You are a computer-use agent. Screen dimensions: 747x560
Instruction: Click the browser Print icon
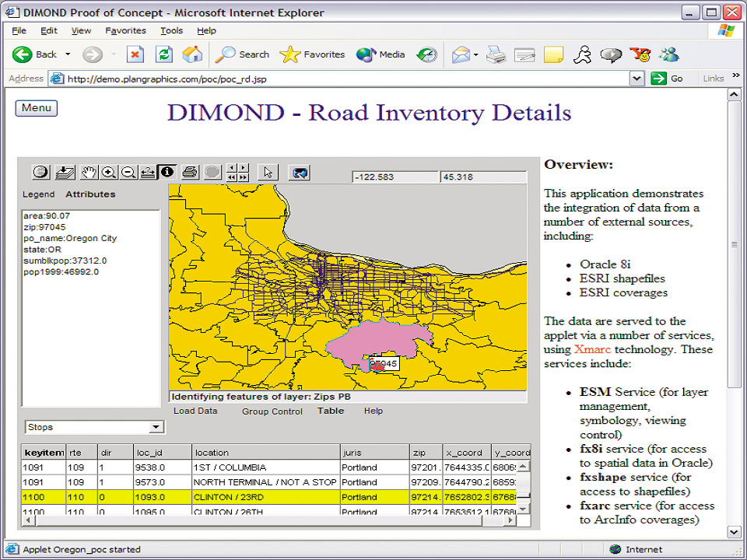pyautogui.click(x=496, y=54)
